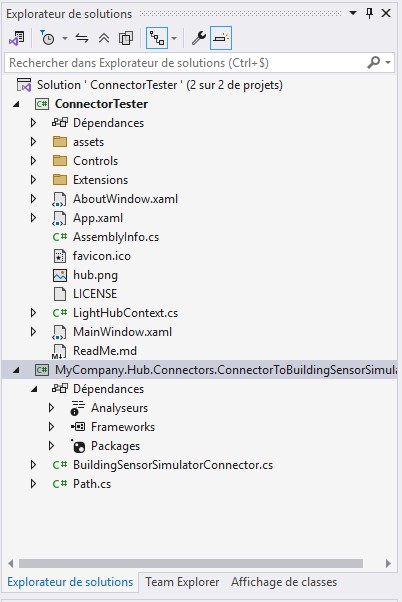The width and height of the screenshot is (402, 602).
Task: Switch to the Team Explorer tab
Action: pyautogui.click(x=182, y=582)
